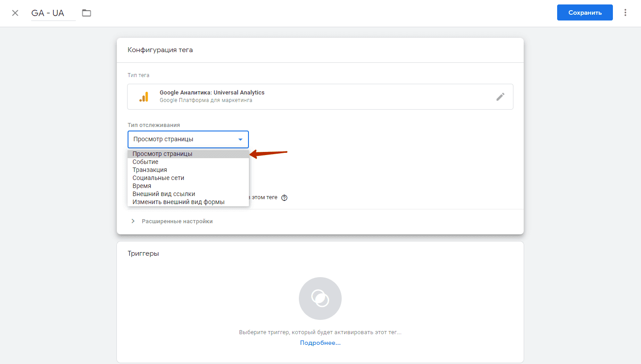Expand Расширенные настройки section
Screen dimensions: 641x364
[172, 221]
